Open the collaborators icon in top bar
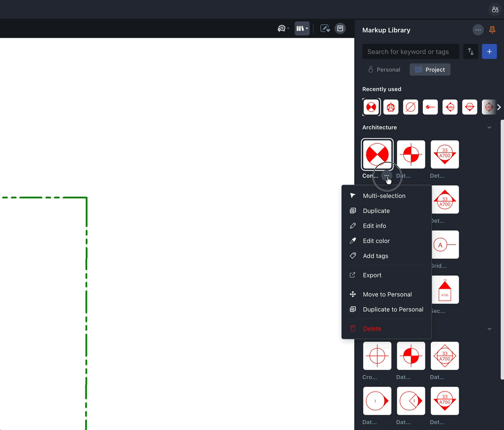 pyautogui.click(x=495, y=9)
